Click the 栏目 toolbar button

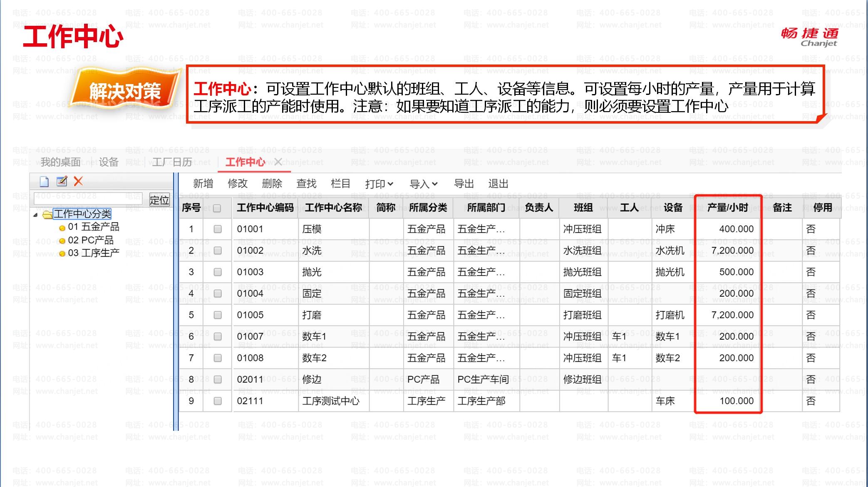pos(341,184)
